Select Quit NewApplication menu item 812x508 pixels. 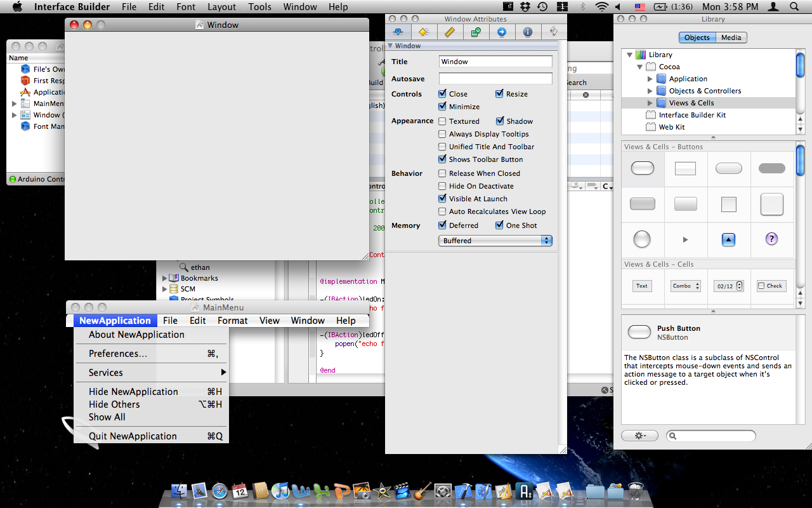click(x=151, y=436)
